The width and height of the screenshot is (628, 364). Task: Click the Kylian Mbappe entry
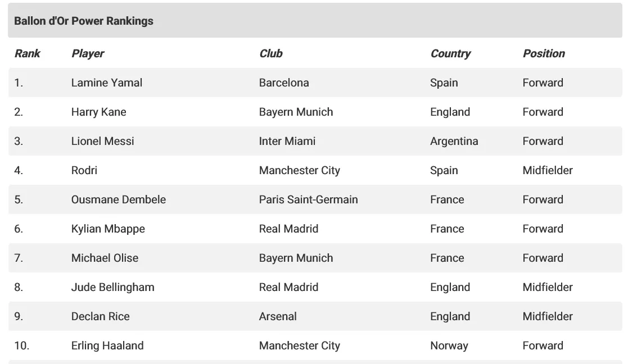[108, 229]
